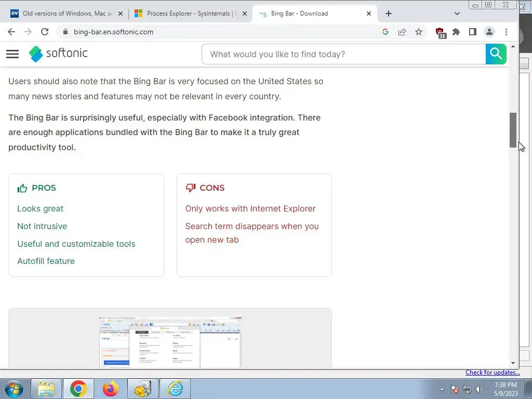Open the Action Center flag tray icon
The image size is (532, 399).
tap(455, 389)
